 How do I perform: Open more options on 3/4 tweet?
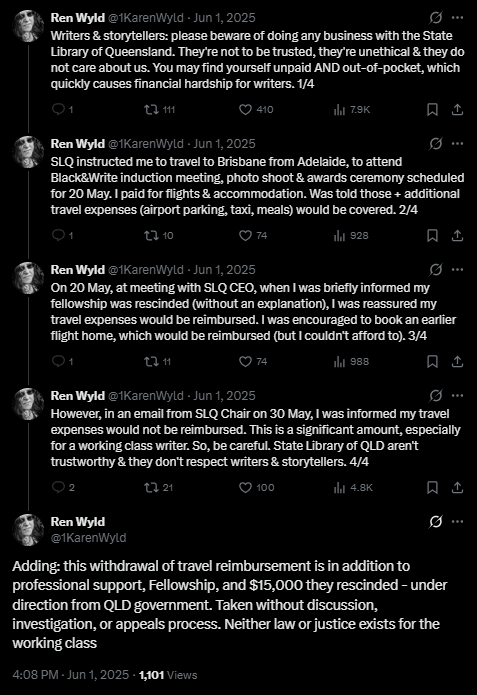(x=457, y=269)
